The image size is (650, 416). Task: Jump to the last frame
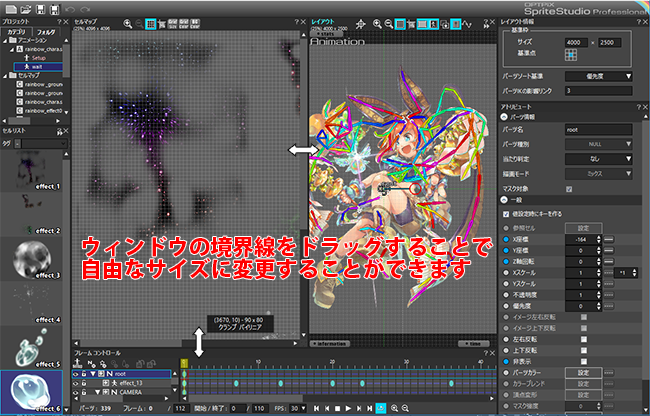click(369, 408)
